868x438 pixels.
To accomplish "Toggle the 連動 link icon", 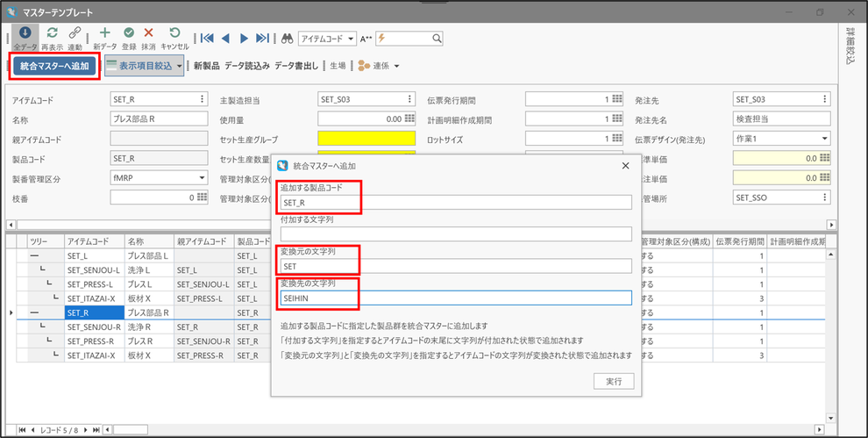I will (75, 32).
